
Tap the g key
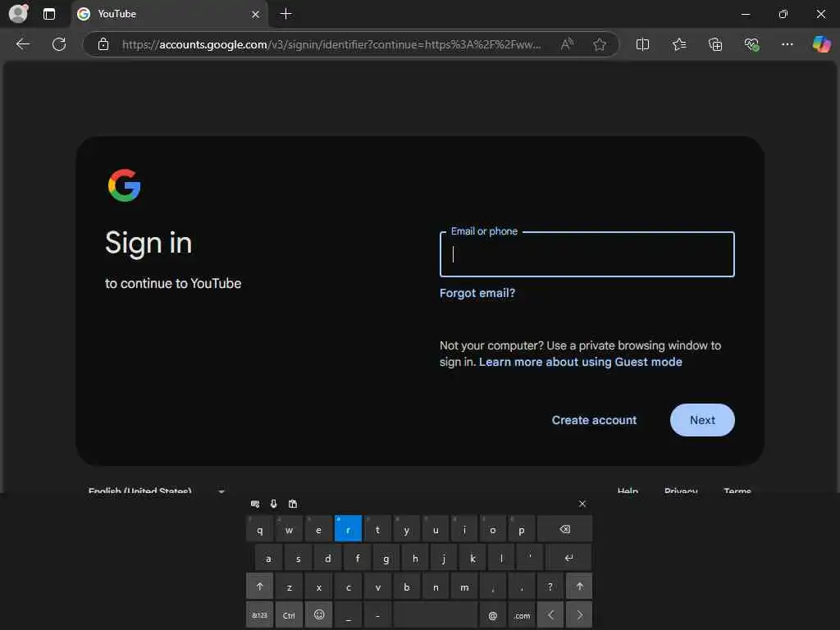pos(386,557)
